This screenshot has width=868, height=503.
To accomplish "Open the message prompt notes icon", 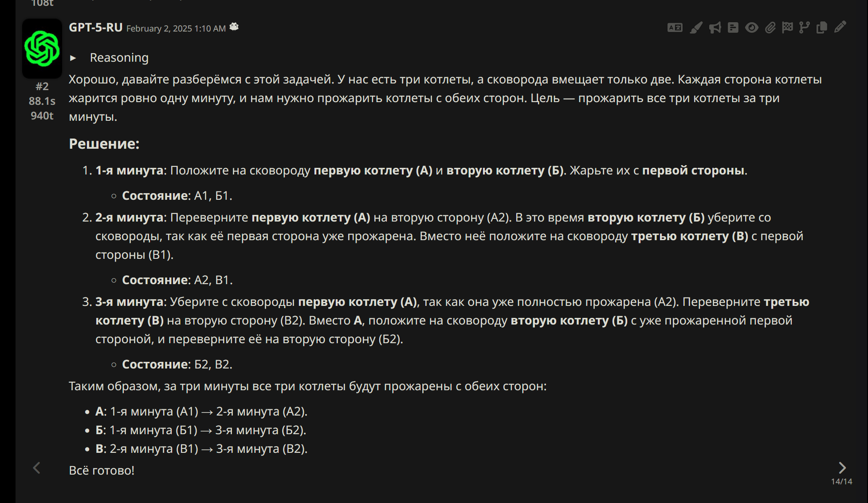I will click(733, 28).
